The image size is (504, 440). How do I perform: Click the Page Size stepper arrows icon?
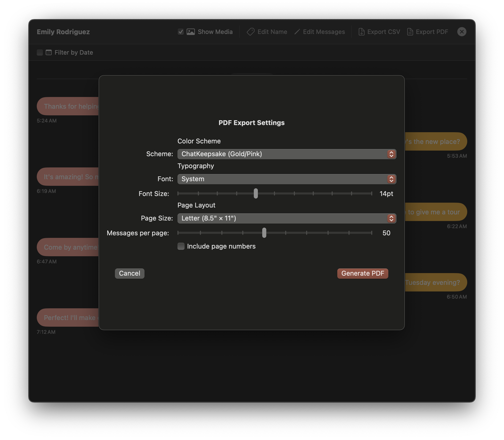(x=391, y=218)
